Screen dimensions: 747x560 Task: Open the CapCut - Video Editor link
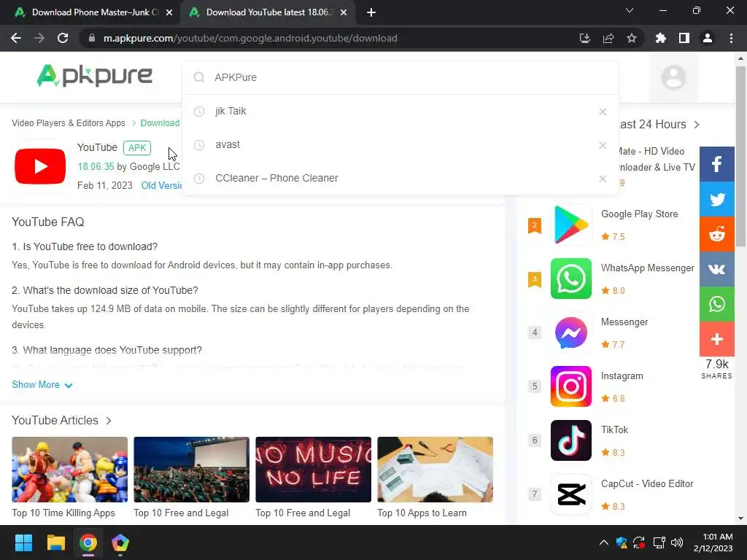coord(647,483)
